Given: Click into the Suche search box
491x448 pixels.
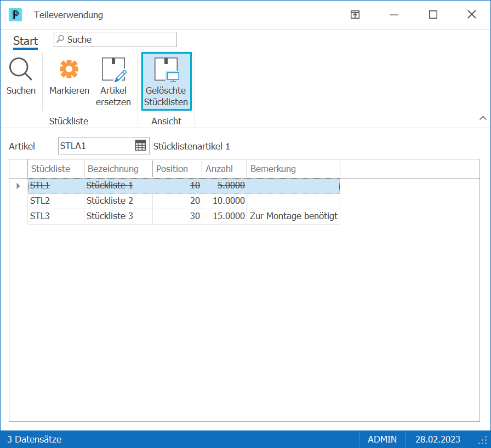Looking at the screenshot, I should [115, 39].
